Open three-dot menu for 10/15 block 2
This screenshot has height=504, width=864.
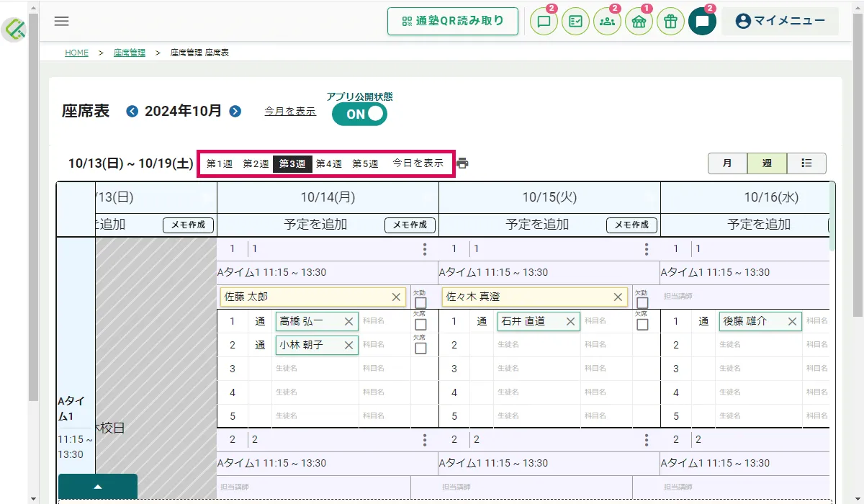[647, 440]
